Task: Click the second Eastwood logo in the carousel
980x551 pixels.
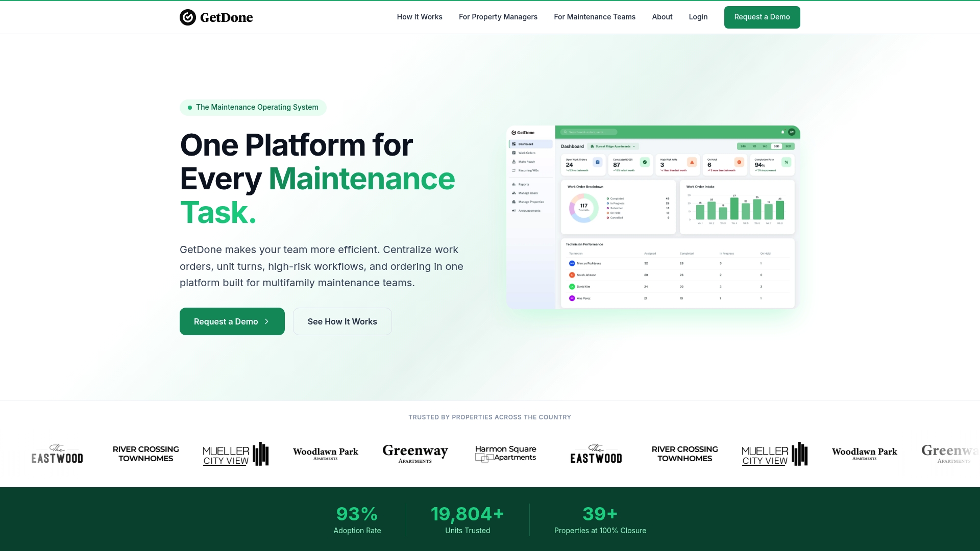Action: 596,454
